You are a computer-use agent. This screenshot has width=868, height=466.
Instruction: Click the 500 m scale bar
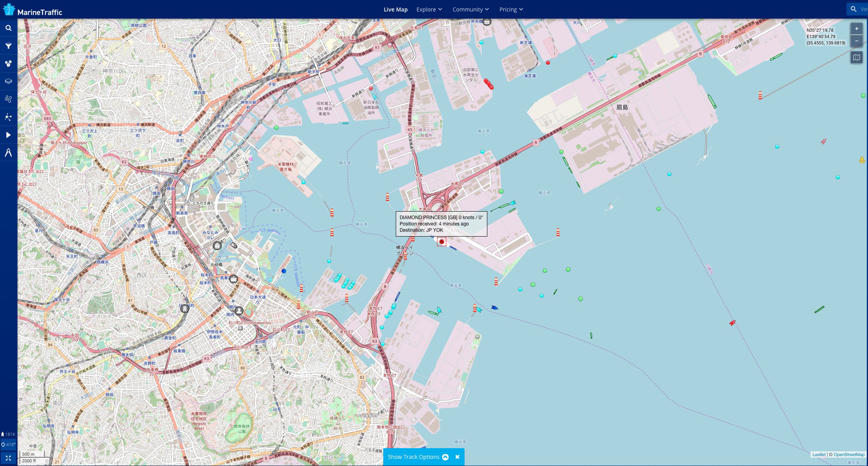tap(32, 454)
